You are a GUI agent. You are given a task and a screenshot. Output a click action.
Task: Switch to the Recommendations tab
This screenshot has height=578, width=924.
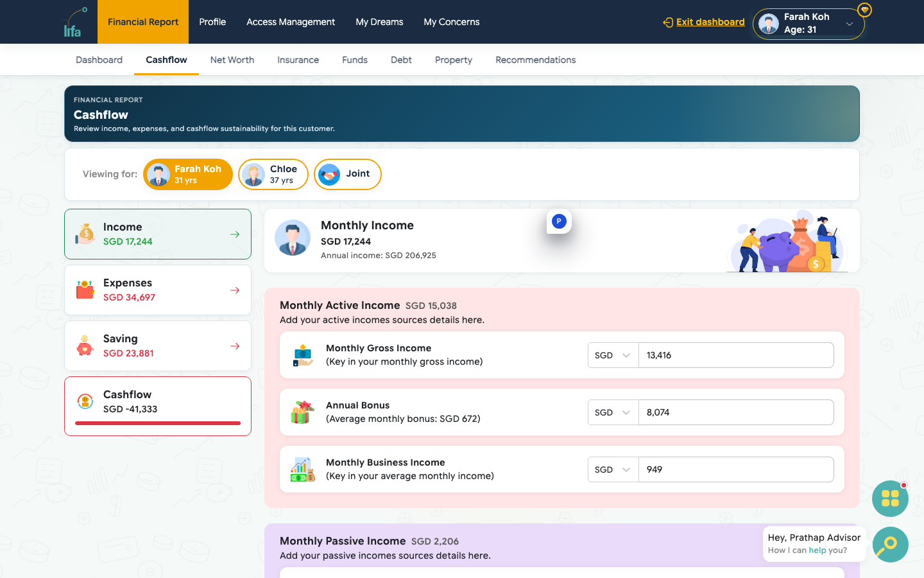click(536, 60)
